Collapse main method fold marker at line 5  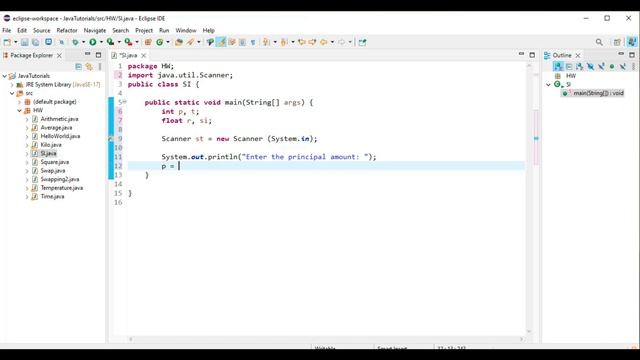(x=124, y=102)
